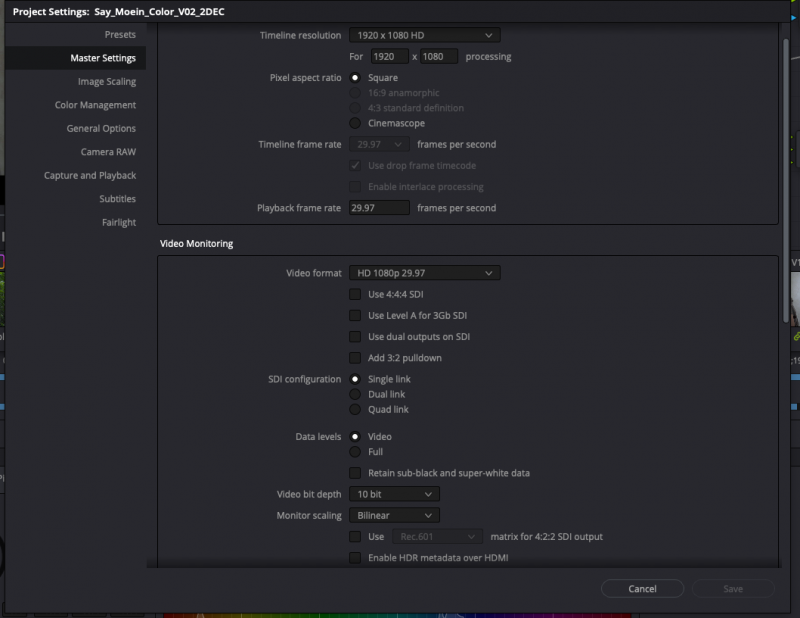Tick Retain sub-black and super-white data

355,473
